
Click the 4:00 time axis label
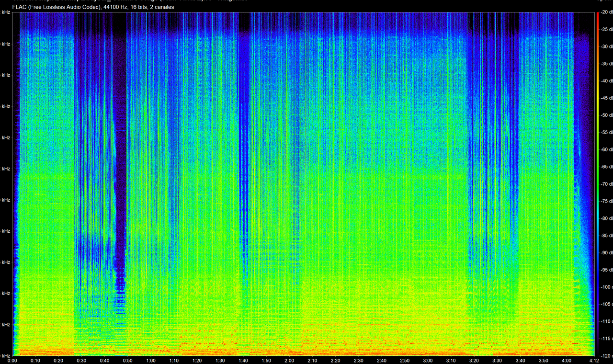click(567, 360)
